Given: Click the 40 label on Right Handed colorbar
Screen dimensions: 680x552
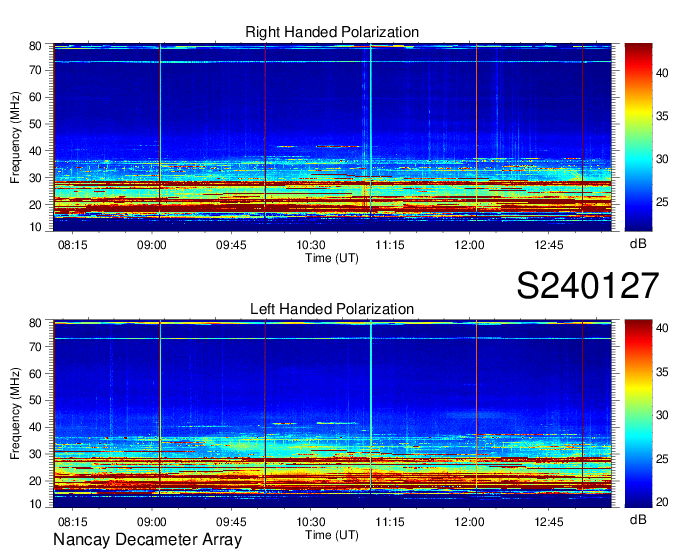Looking at the screenshot, I should [x=662, y=73].
